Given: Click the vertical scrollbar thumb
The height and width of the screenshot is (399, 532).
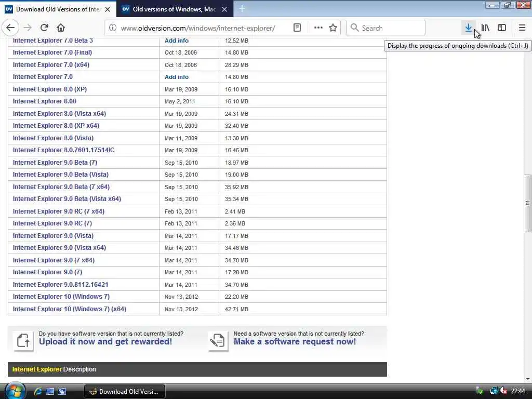Looking at the screenshot, I should [527, 203].
